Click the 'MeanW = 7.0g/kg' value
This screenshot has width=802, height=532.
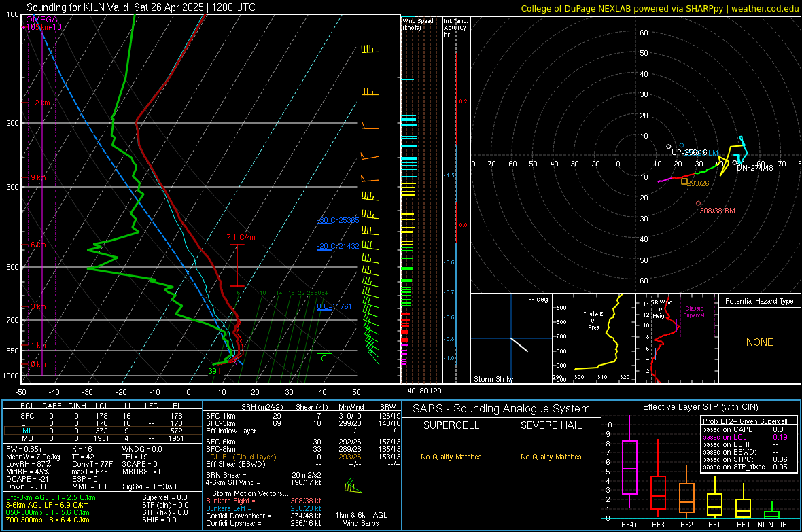(x=33, y=457)
